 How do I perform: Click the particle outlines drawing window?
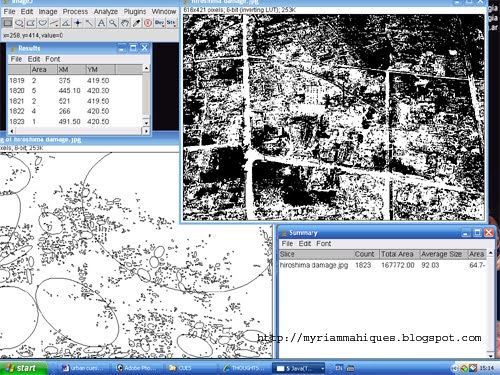[x=136, y=255]
